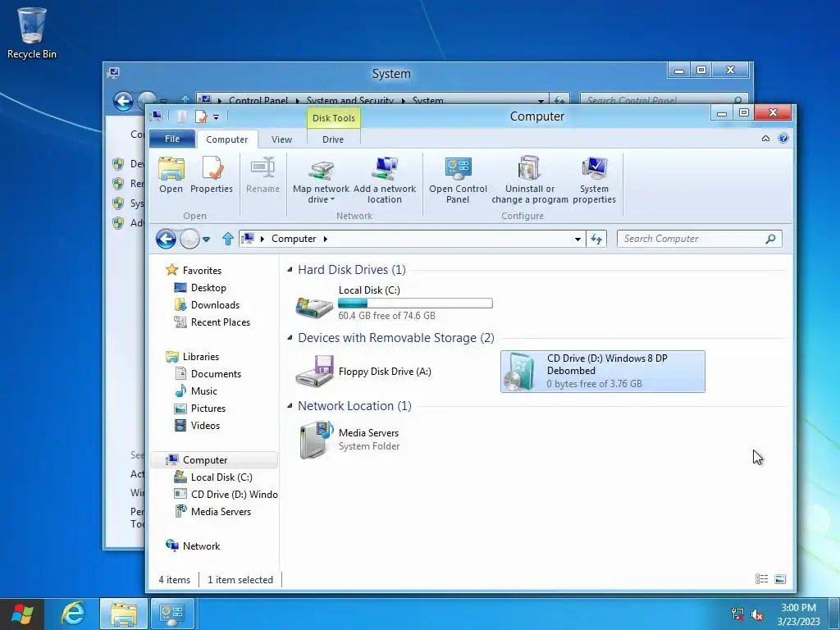The height and width of the screenshot is (630, 840).
Task: Switch to the Drive tab
Action: pyautogui.click(x=333, y=139)
